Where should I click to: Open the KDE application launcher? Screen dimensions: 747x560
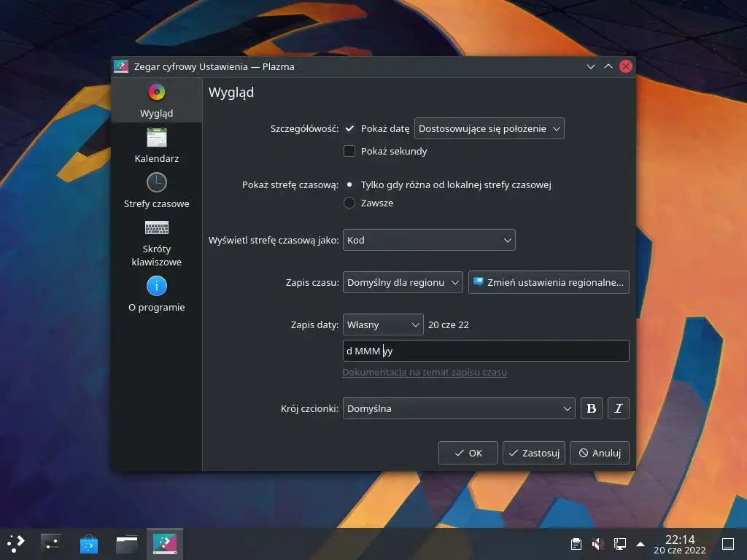coord(16,543)
